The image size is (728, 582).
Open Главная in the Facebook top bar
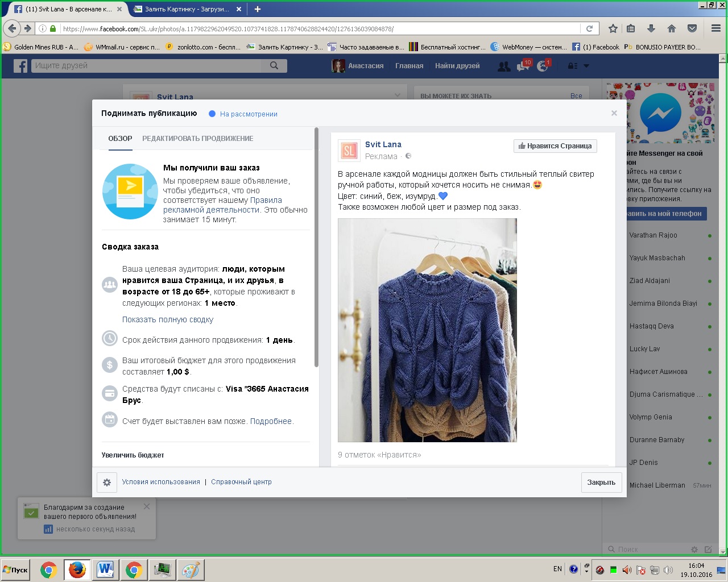[409, 66]
